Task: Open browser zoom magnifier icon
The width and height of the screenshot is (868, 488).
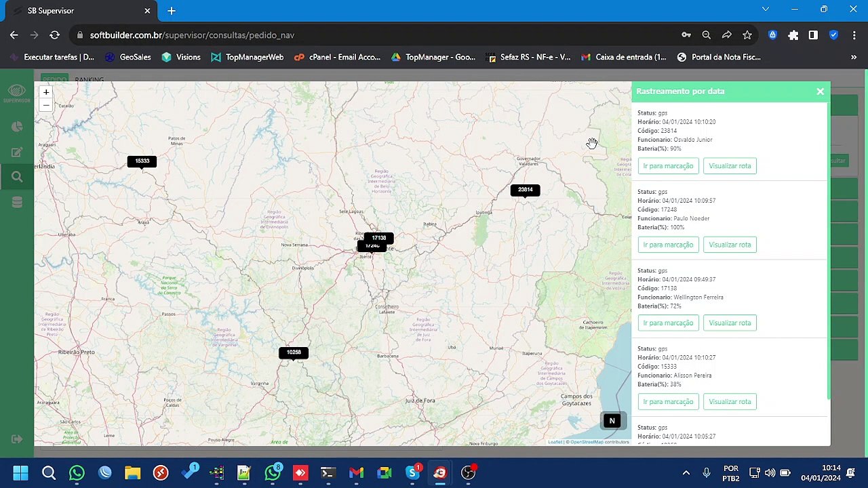Action: click(707, 35)
